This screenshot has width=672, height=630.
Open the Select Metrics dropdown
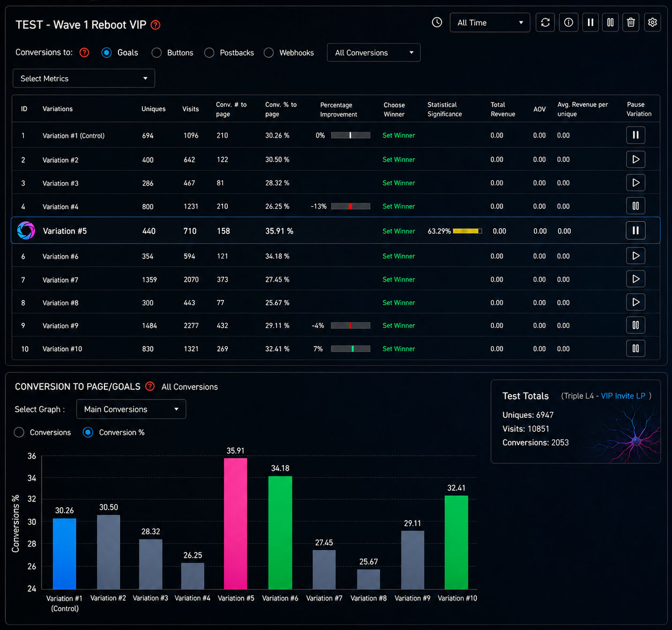[84, 78]
